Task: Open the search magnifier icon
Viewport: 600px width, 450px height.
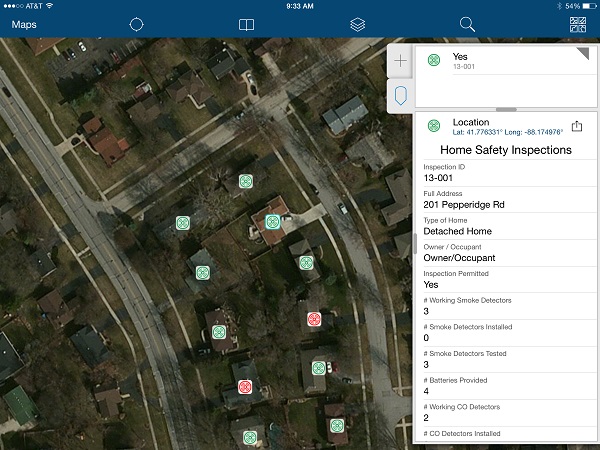Action: [467, 24]
